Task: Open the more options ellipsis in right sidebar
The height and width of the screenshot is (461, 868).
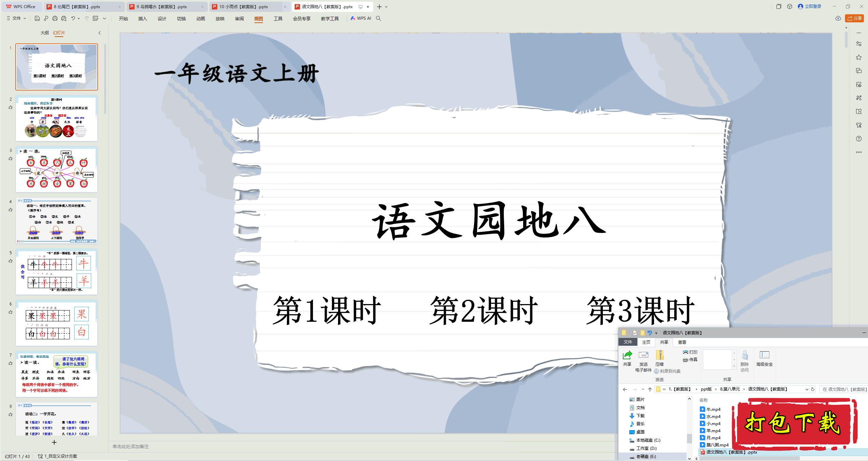Action: coord(859,152)
